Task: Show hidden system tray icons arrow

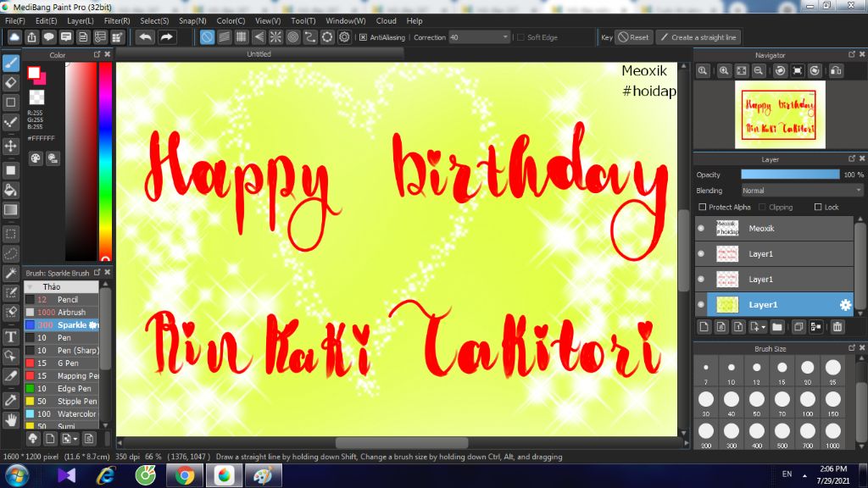Action: (x=804, y=475)
